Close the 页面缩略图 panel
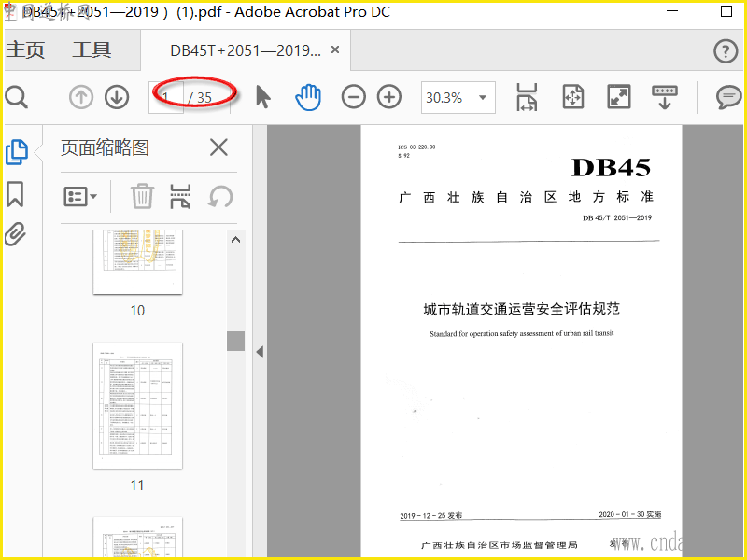This screenshot has height=560, width=747. 218,147
